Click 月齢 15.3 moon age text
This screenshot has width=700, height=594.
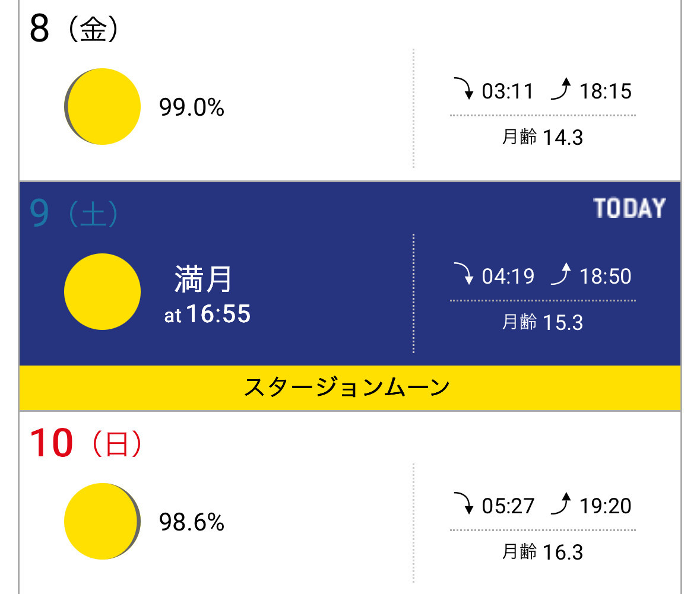pyautogui.click(x=543, y=322)
